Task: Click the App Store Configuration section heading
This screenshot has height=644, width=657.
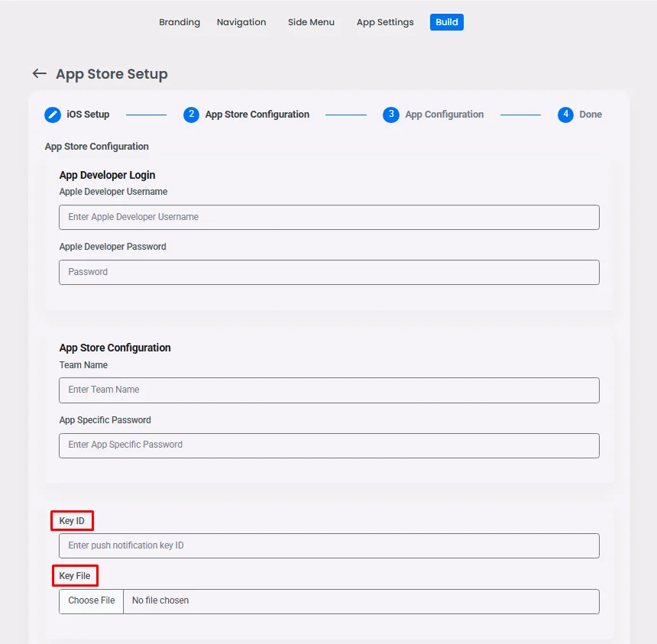Action: click(x=115, y=348)
